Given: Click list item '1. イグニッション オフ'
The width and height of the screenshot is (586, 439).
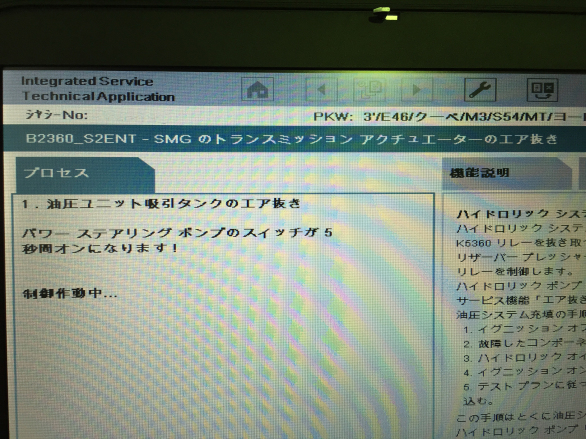Looking at the screenshot, I should coord(524,329).
